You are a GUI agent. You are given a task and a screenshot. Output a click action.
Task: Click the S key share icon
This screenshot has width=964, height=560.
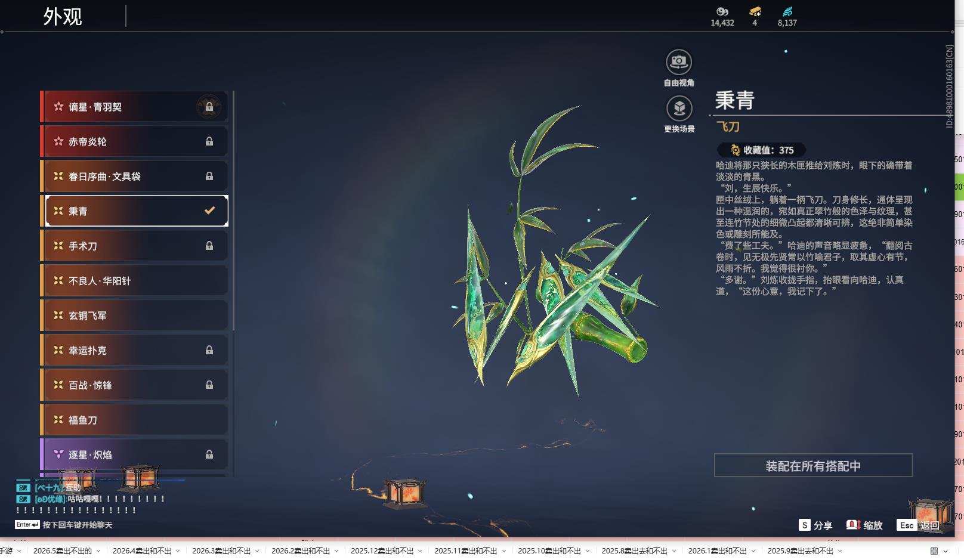coord(805,525)
